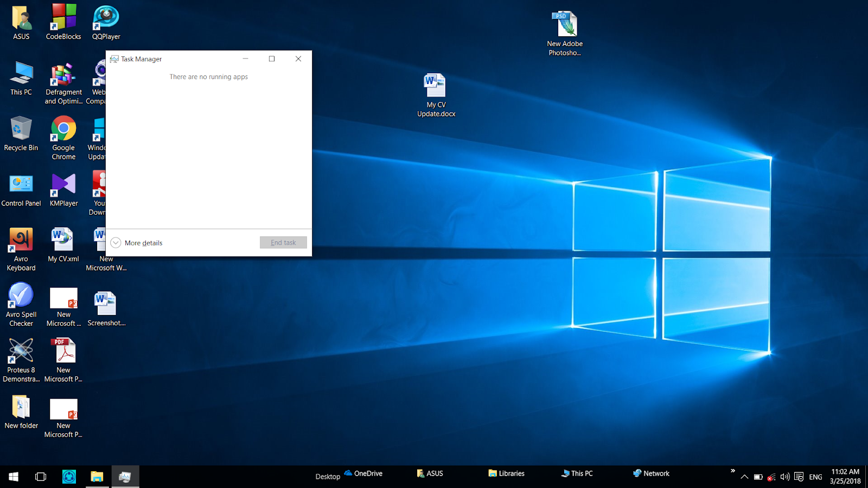Viewport: 868px width, 488px height.
Task: Show hidden icons in the system tray
Action: [x=744, y=477]
